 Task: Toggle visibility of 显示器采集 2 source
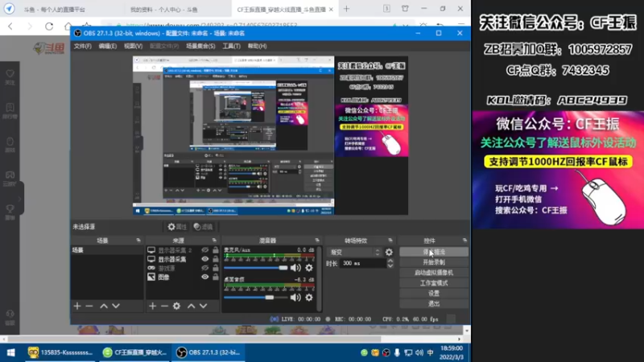205,250
